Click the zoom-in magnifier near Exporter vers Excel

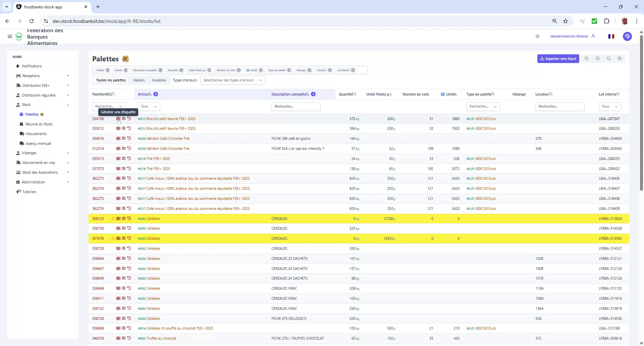point(620,59)
